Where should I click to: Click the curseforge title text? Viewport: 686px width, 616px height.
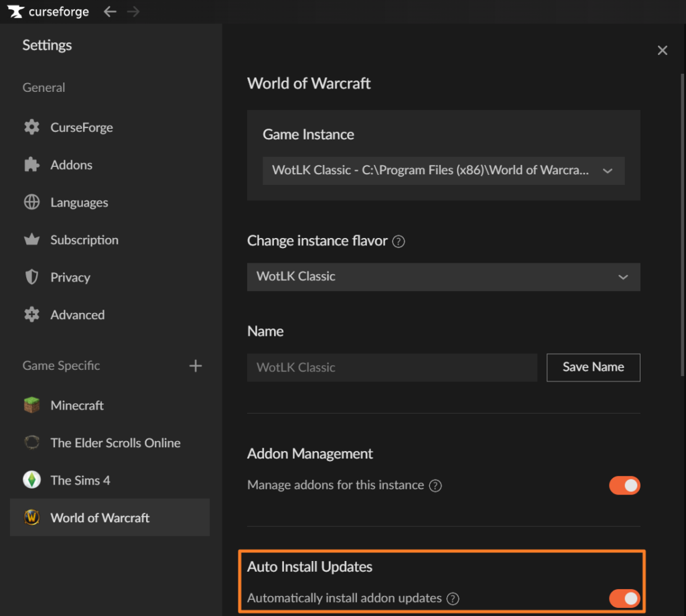[59, 12]
